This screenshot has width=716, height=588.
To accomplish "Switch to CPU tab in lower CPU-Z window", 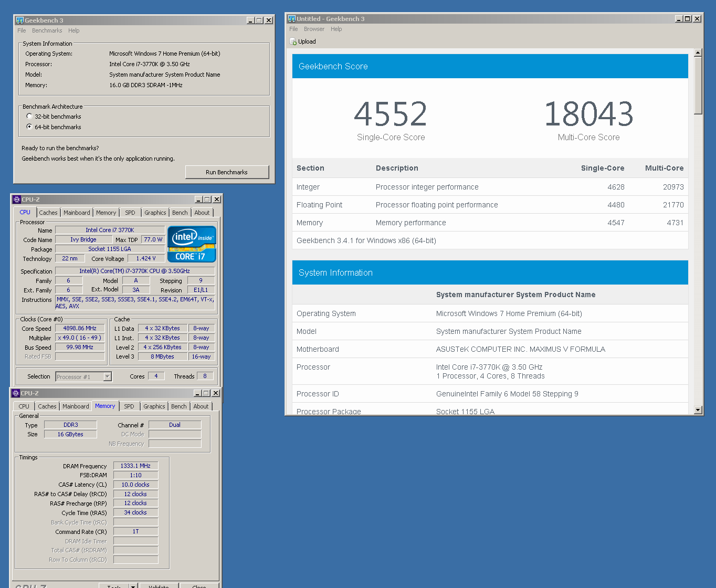I will pyautogui.click(x=24, y=406).
